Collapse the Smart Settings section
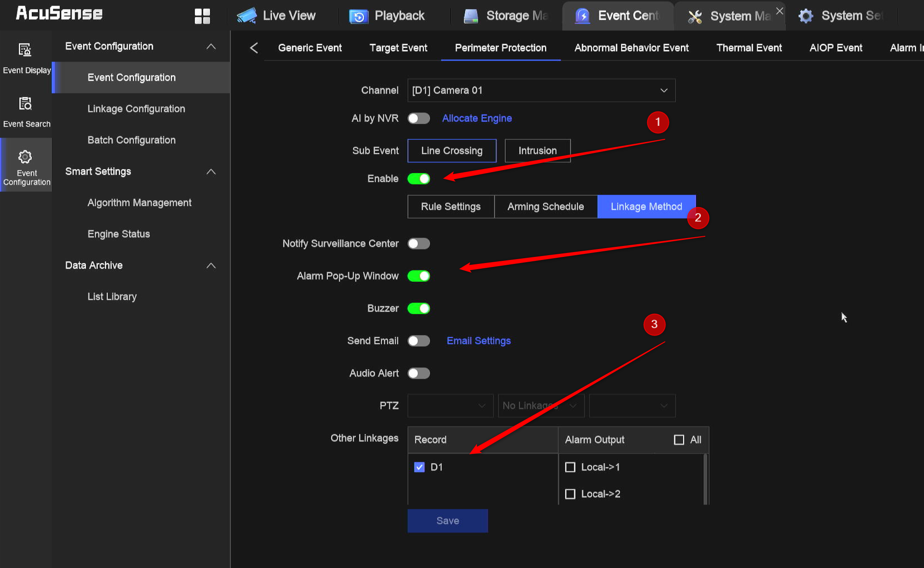This screenshot has height=568, width=924. coord(211,172)
